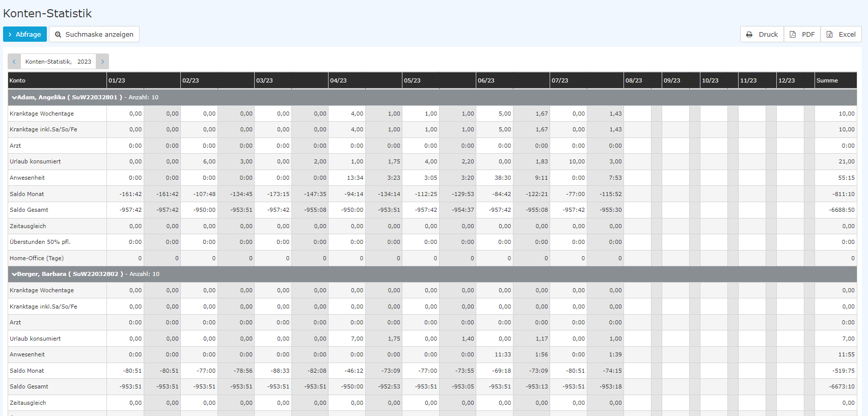Click Anwesenheit label under Berger, Barbara
868x416 pixels.
tap(27, 354)
